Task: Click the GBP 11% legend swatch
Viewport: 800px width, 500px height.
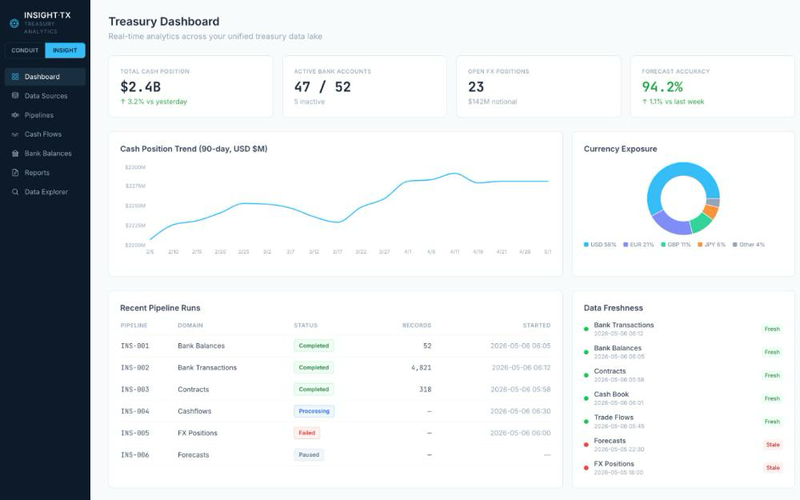Action: [663, 244]
